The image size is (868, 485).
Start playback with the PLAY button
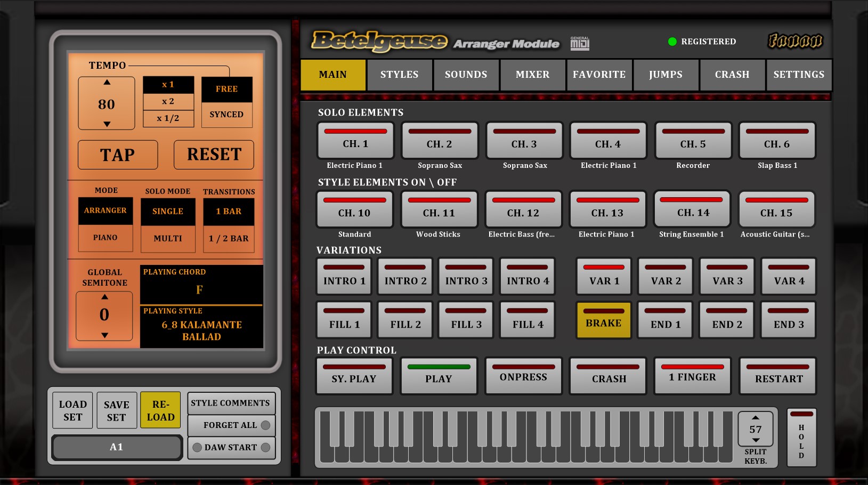(439, 376)
